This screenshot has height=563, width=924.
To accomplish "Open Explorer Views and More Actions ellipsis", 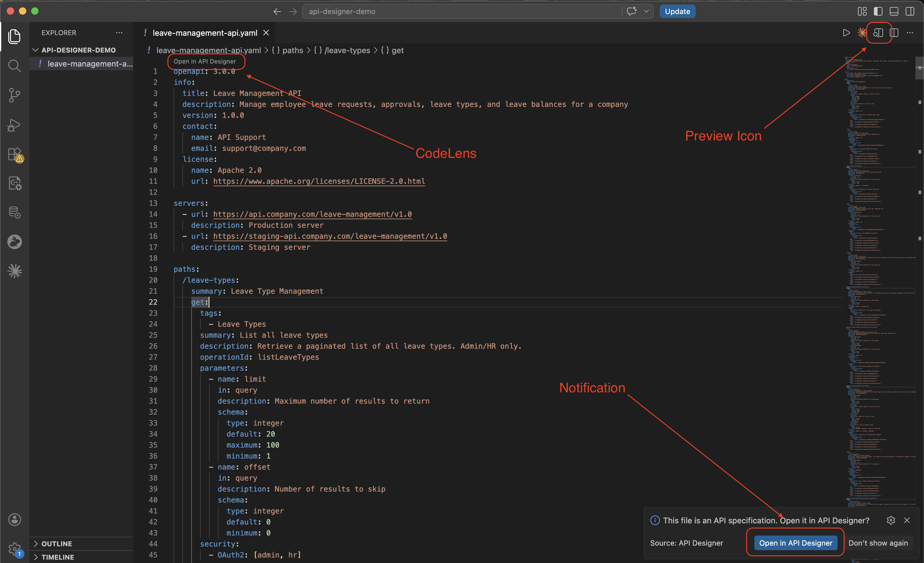I will point(119,33).
